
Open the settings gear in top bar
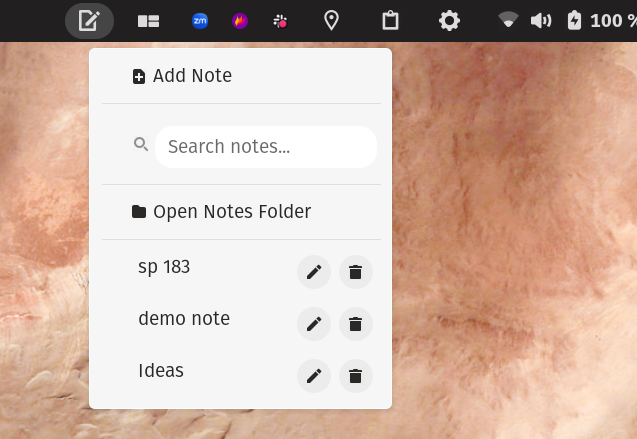pyautogui.click(x=449, y=21)
